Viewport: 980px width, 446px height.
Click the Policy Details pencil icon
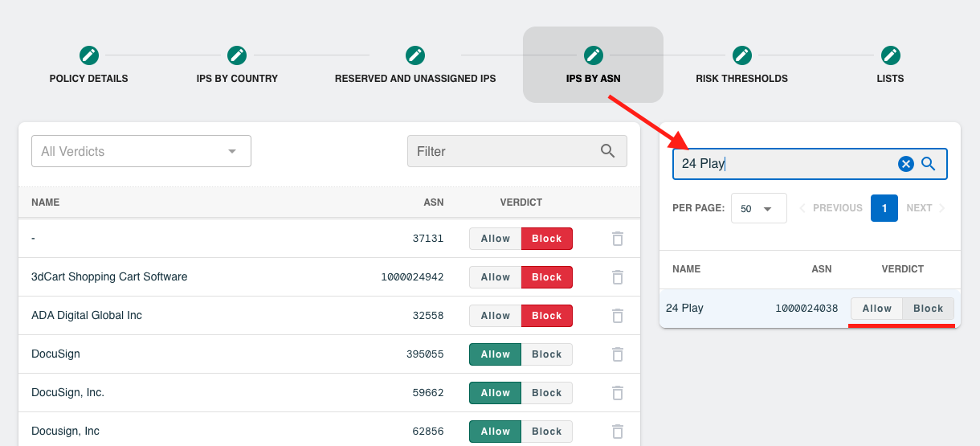[x=89, y=55]
